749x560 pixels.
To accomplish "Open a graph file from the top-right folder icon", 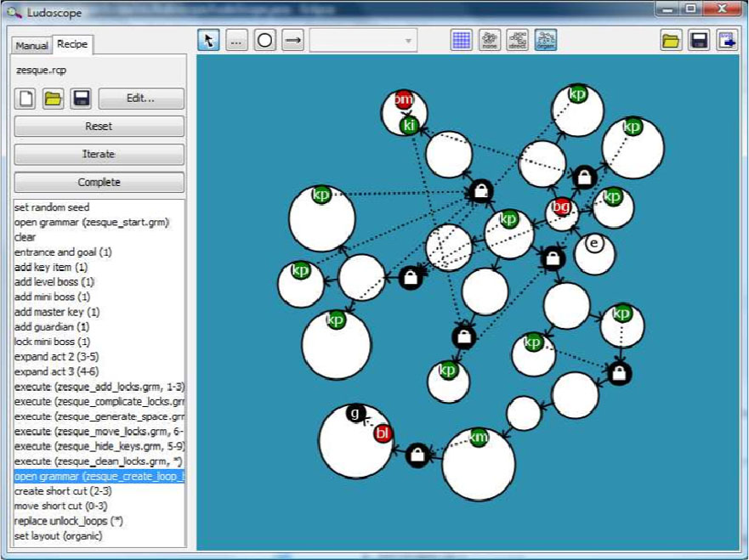I will (670, 38).
